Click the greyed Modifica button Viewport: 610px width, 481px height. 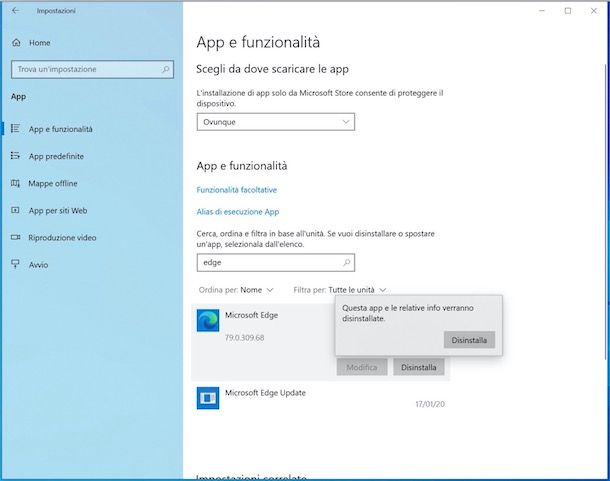pos(362,367)
